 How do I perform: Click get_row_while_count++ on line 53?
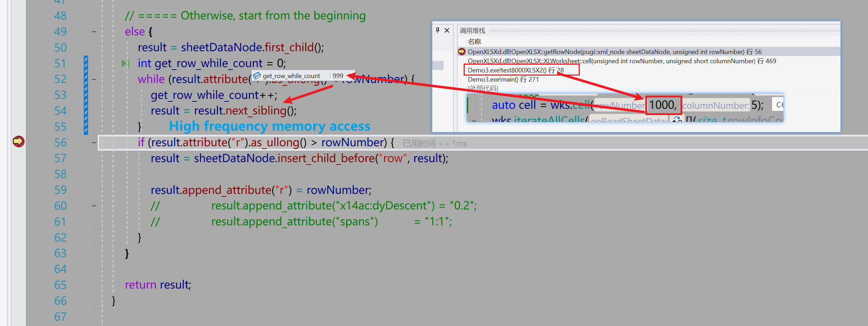pyautogui.click(x=213, y=95)
